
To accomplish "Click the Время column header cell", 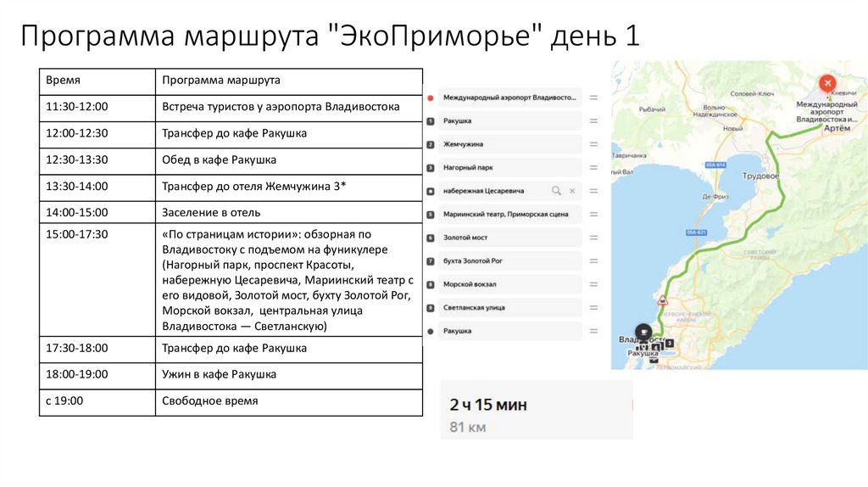I will pyautogui.click(x=97, y=81).
